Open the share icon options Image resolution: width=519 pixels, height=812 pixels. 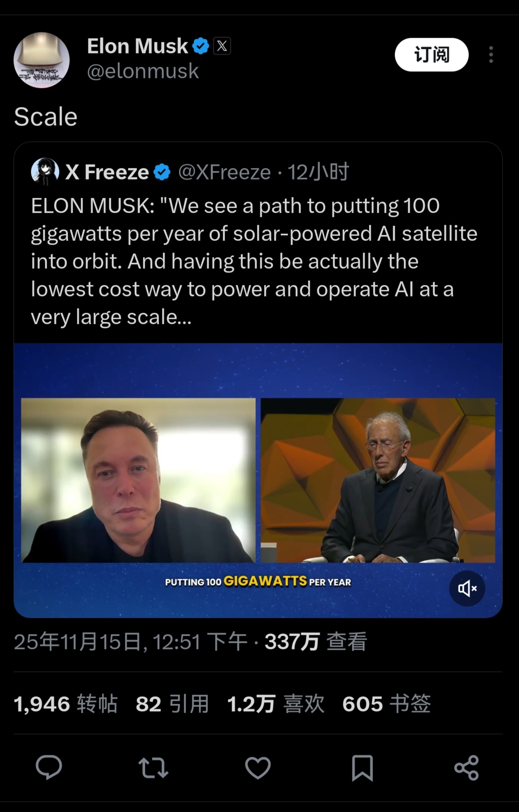coord(466,768)
